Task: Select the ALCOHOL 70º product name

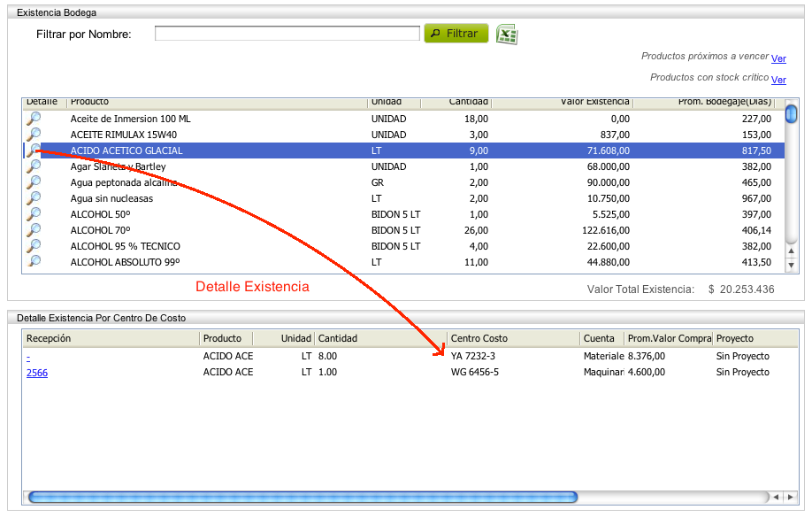Action: [x=101, y=230]
